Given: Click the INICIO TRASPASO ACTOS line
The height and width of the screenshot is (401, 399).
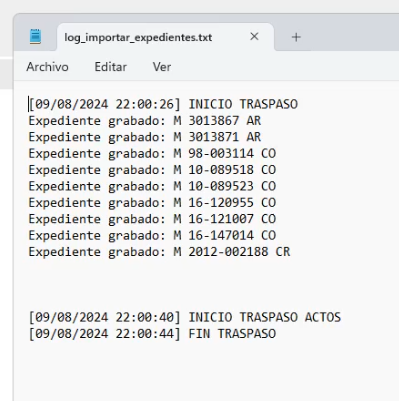Looking at the screenshot, I should [x=185, y=317].
